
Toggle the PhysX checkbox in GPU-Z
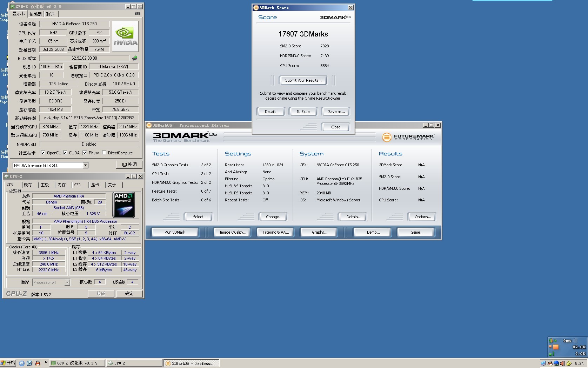pyautogui.click(x=85, y=153)
